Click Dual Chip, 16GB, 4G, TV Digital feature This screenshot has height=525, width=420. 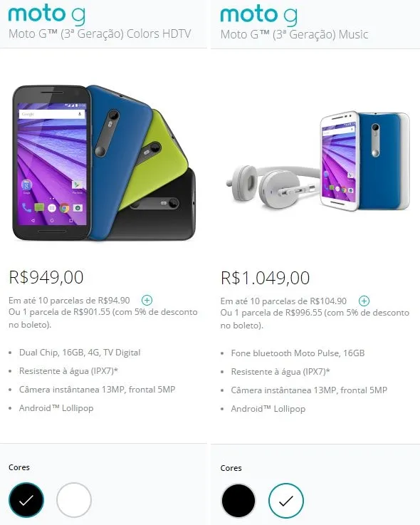(80, 353)
